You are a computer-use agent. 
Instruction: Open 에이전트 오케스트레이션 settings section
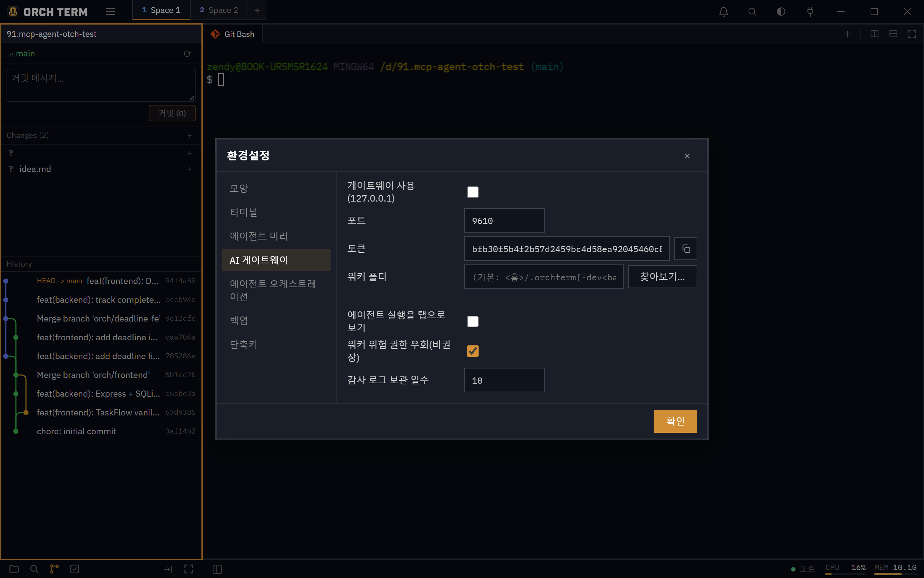click(x=276, y=290)
